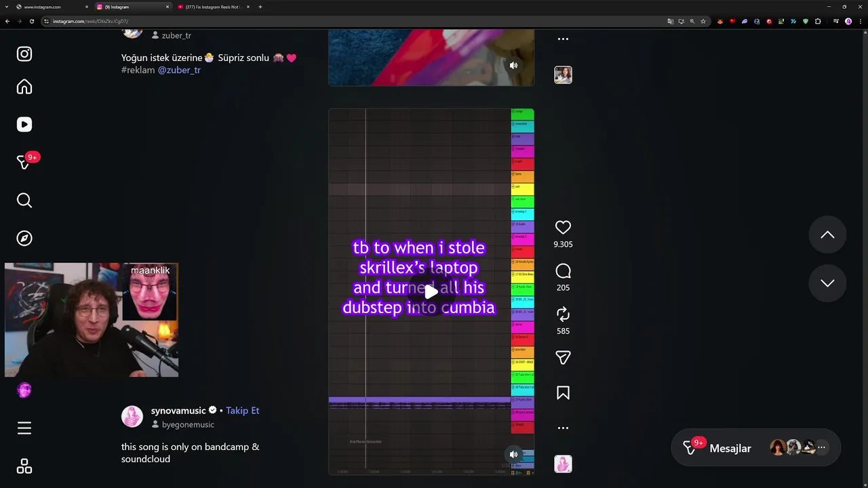This screenshot has width=868, height=488.
Task: Open the zuber_tr reel video
Action: [431, 58]
